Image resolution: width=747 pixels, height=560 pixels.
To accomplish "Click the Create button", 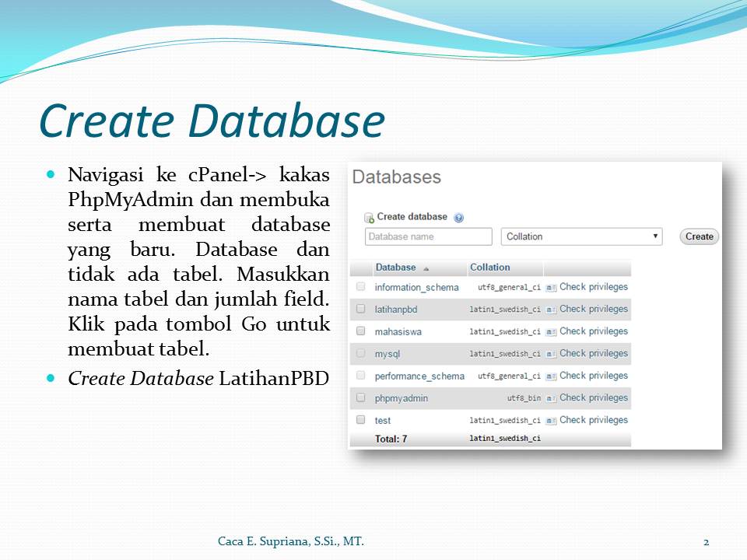I will click(x=698, y=236).
